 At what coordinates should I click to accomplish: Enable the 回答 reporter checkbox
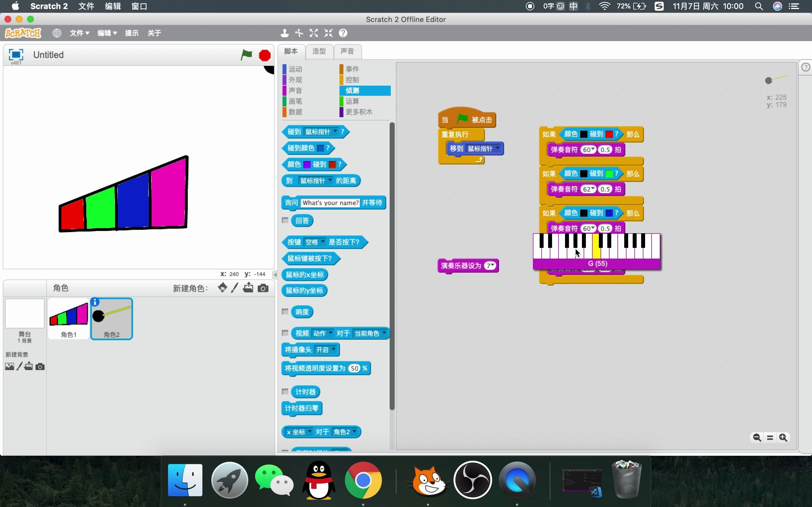(285, 220)
